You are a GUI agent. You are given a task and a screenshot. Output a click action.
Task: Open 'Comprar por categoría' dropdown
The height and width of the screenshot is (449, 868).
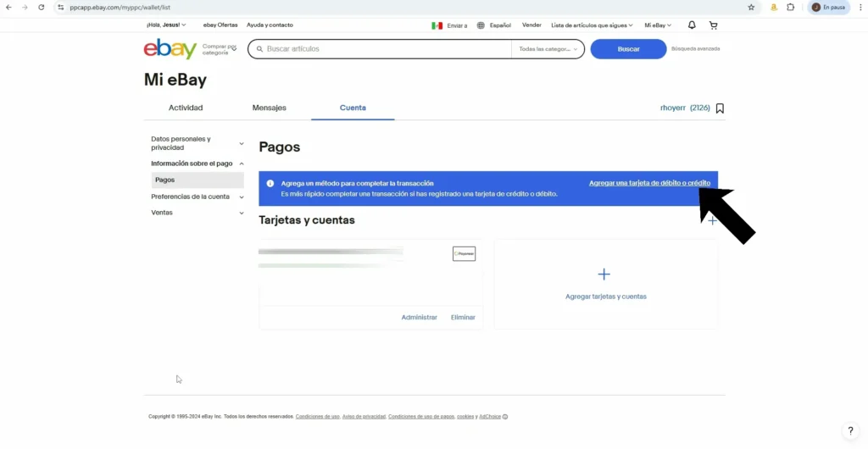220,49
